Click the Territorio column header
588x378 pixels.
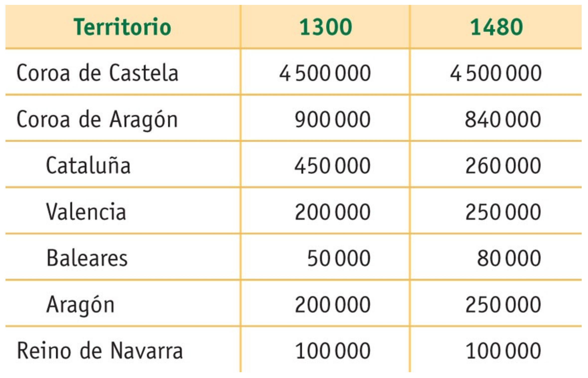point(122,27)
